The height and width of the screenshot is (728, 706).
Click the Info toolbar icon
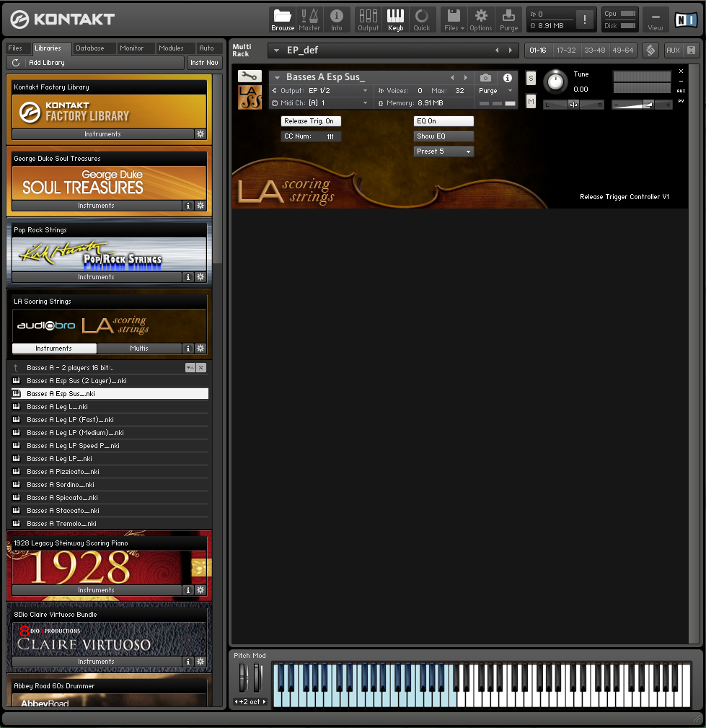(337, 20)
